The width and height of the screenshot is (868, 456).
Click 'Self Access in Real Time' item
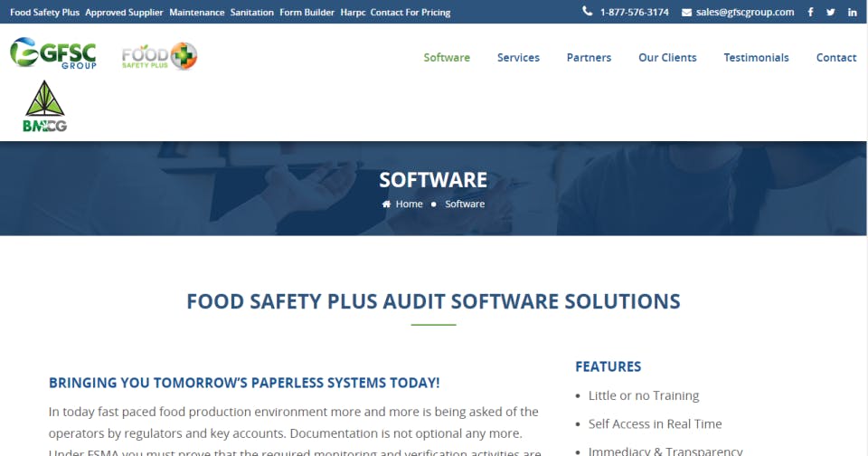point(656,423)
